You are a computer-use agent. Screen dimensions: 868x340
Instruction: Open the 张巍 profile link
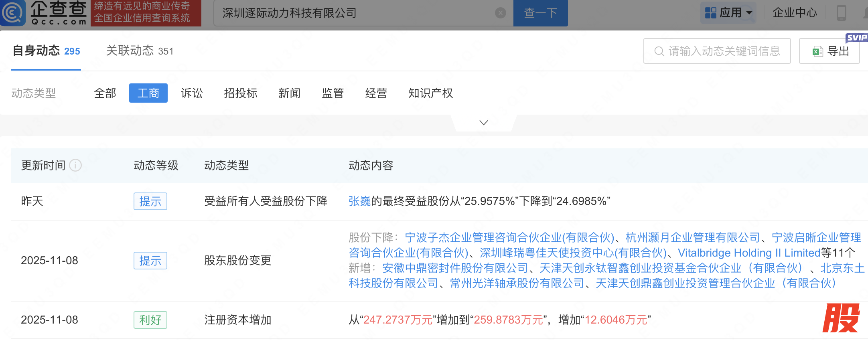coord(359,201)
